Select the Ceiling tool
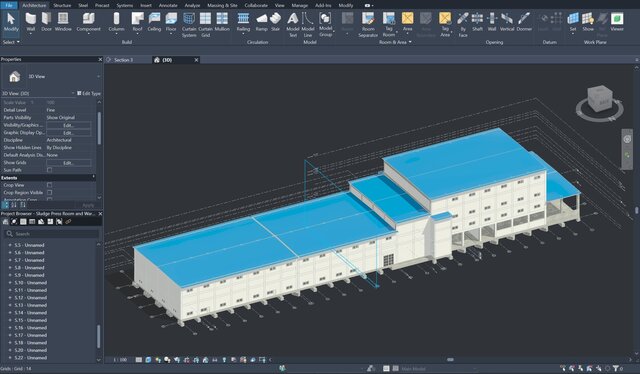Viewport: 640px width, 374px height. coord(154,22)
